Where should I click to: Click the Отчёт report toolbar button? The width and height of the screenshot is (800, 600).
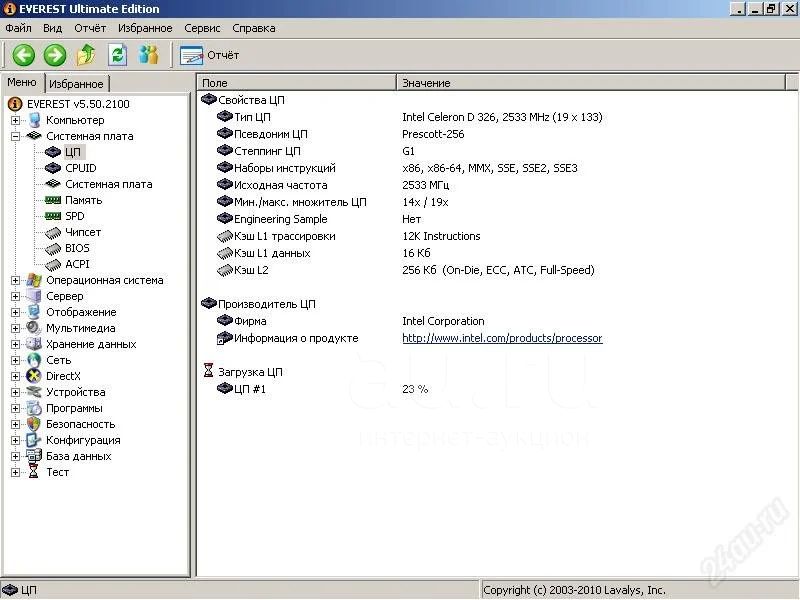coord(210,55)
